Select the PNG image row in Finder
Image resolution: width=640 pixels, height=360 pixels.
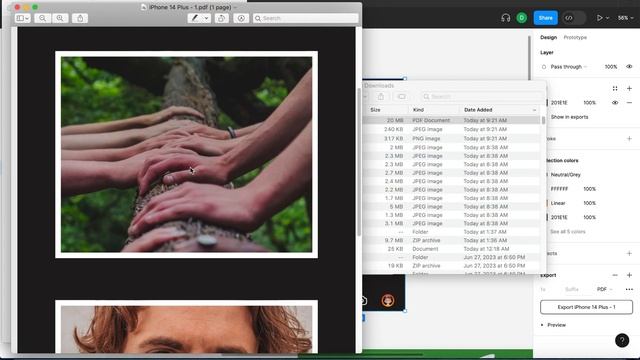pos(451,138)
